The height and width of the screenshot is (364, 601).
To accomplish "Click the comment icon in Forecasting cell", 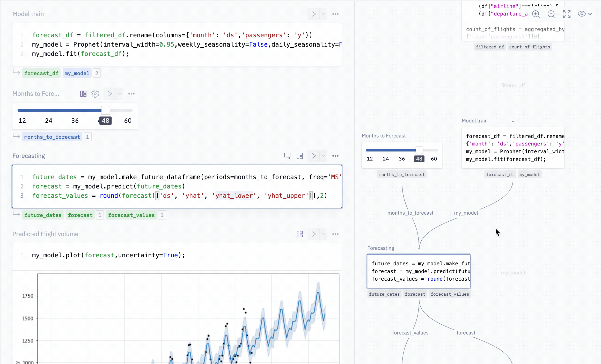I will coord(287,156).
